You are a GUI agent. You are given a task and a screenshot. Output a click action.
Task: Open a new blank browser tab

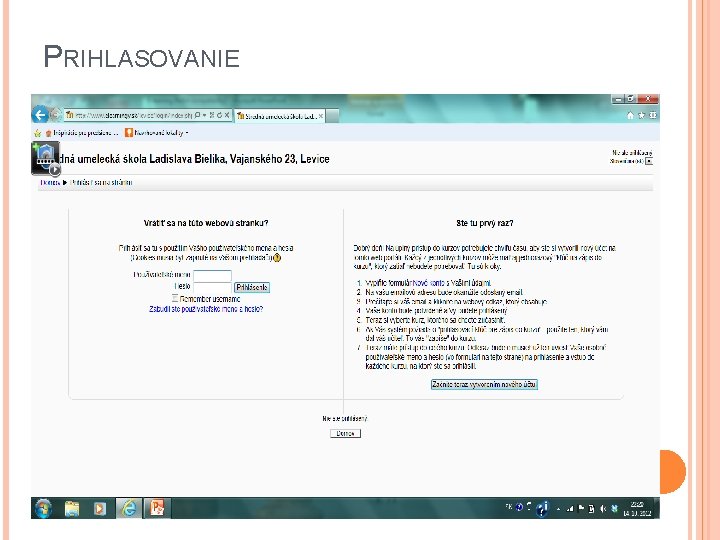click(x=332, y=116)
